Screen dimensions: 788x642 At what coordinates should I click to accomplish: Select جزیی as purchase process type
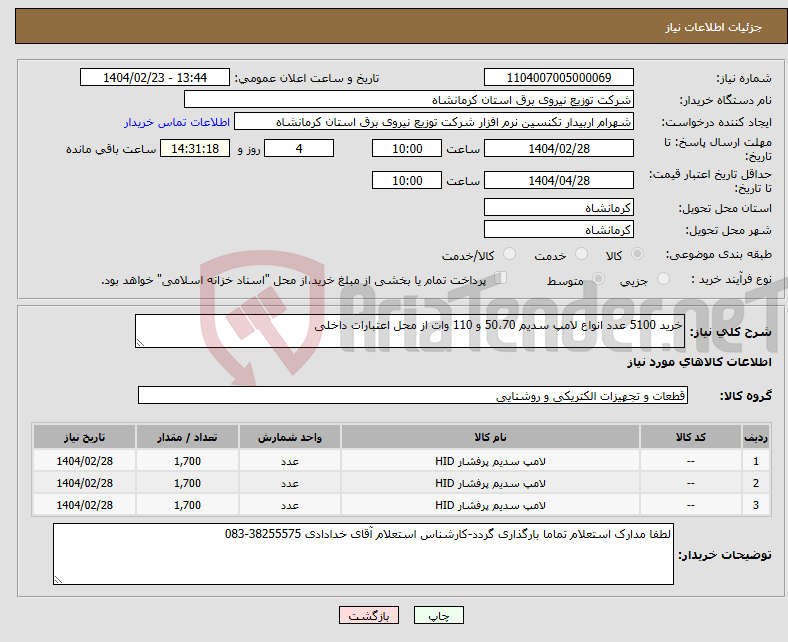666,281
